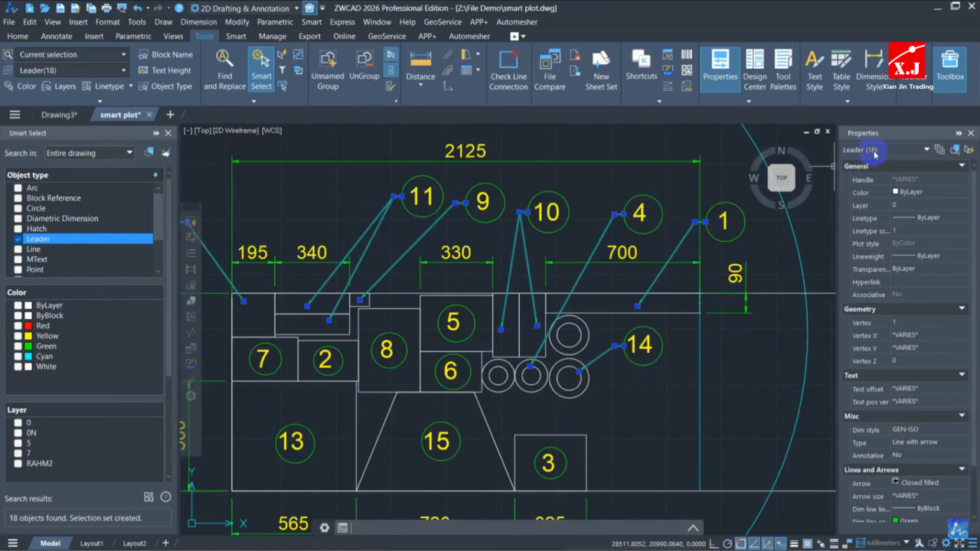Image resolution: width=980 pixels, height=551 pixels.
Task: Open the Tool Palettes icon
Action: (x=782, y=69)
